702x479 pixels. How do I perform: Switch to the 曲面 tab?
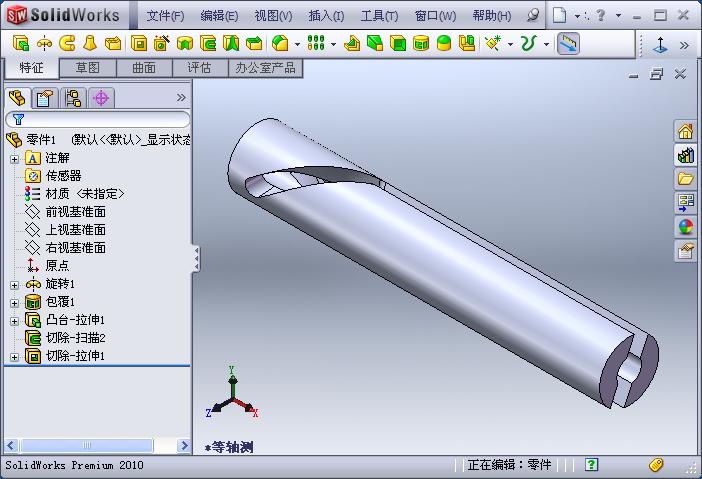click(144, 68)
